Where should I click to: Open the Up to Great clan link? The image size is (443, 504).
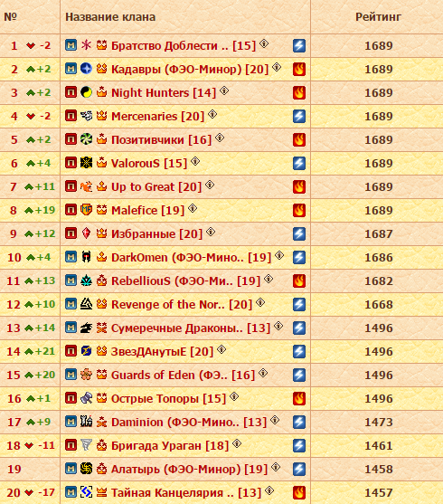(x=156, y=186)
